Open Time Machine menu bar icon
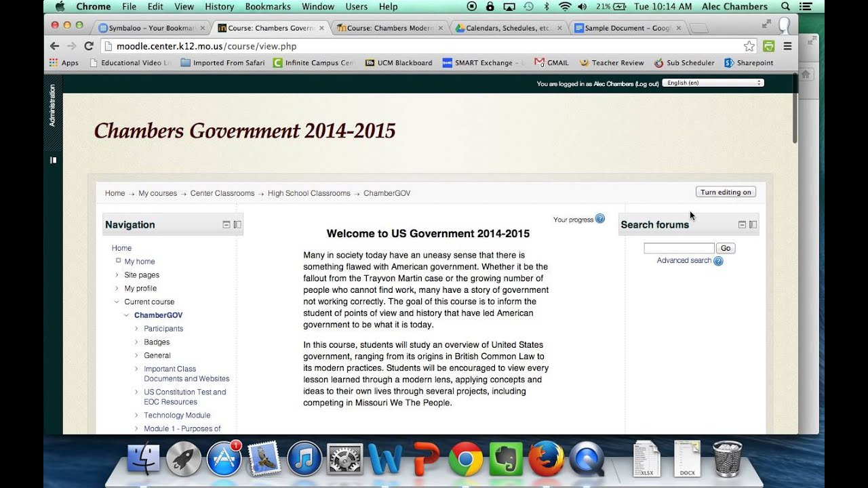Image resolution: width=868 pixels, height=488 pixels. pos(528,7)
